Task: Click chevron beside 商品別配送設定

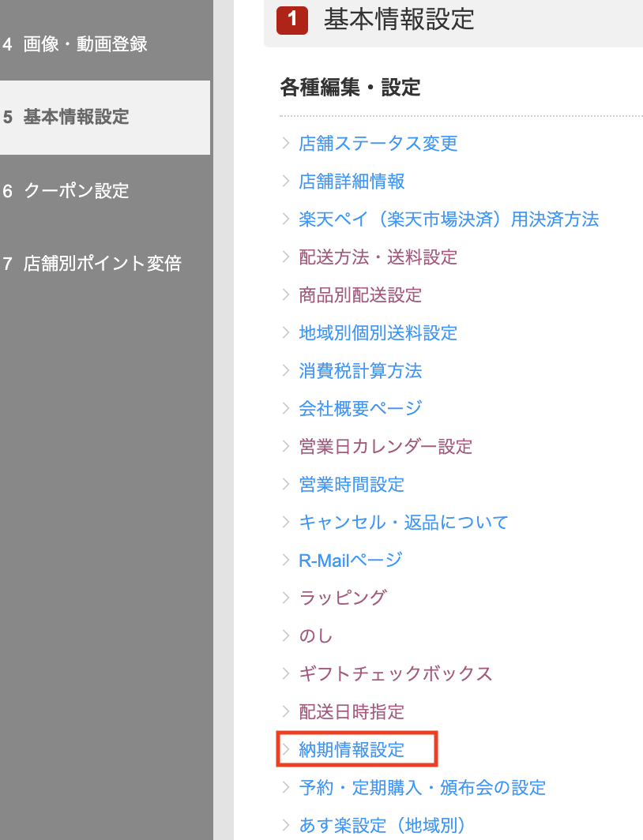Action: (x=286, y=294)
